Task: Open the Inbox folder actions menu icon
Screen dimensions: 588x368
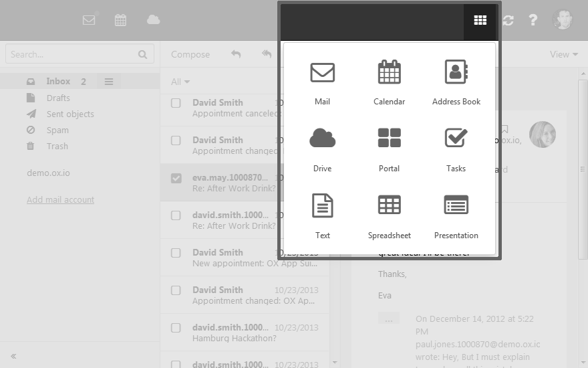Action: (109, 82)
